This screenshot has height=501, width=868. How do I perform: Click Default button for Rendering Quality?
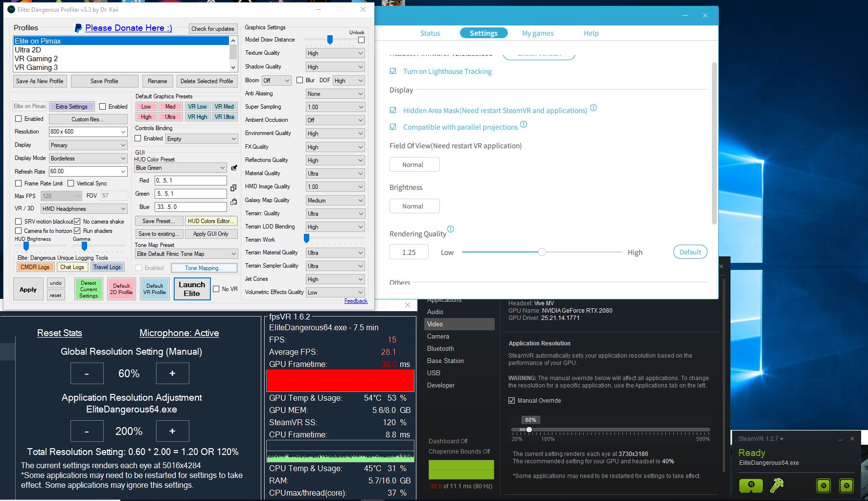[690, 252]
